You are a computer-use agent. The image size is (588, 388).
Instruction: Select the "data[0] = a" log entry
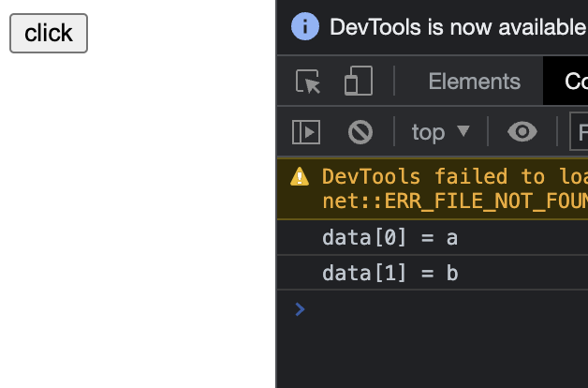point(390,238)
